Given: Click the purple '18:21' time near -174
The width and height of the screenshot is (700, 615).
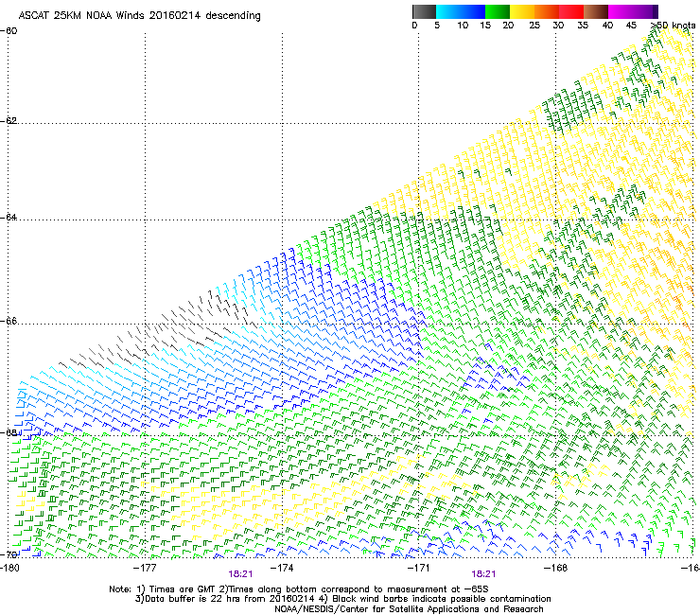Looking at the screenshot, I should coord(240,574).
